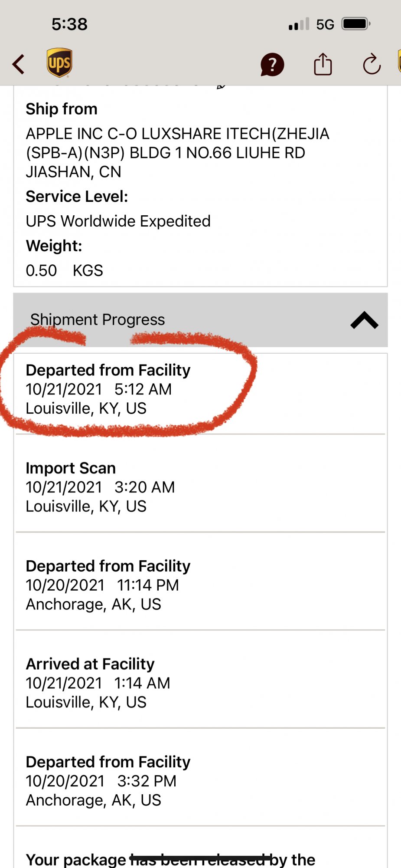Select the Import Scan entry

click(101, 487)
